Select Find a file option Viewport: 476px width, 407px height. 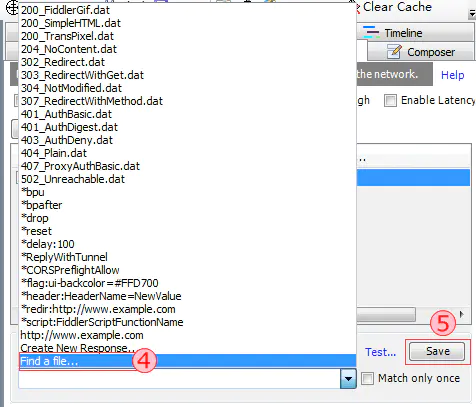tap(187, 361)
